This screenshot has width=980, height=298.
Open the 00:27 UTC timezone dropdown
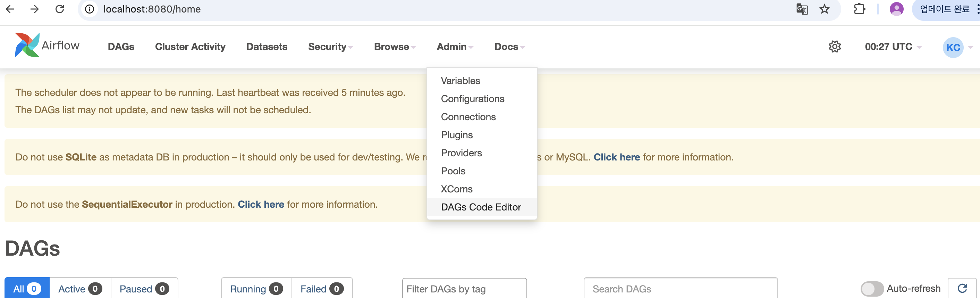pos(893,47)
